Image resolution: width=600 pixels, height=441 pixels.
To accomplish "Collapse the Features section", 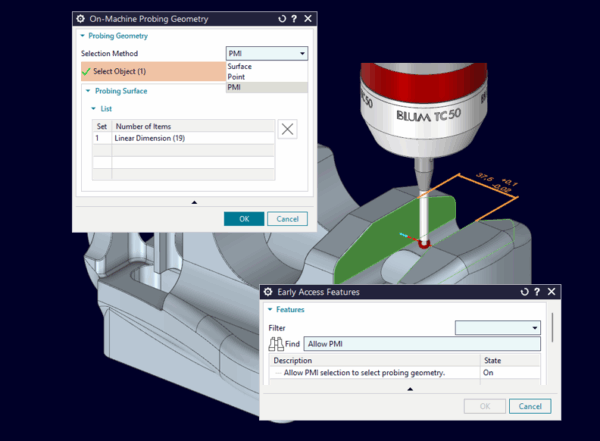I will pos(270,310).
